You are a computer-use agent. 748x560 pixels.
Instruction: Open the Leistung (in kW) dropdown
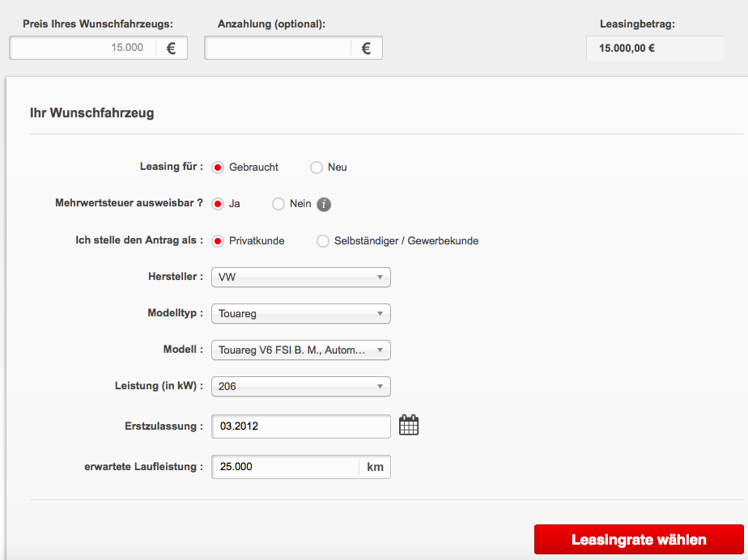coord(301,386)
